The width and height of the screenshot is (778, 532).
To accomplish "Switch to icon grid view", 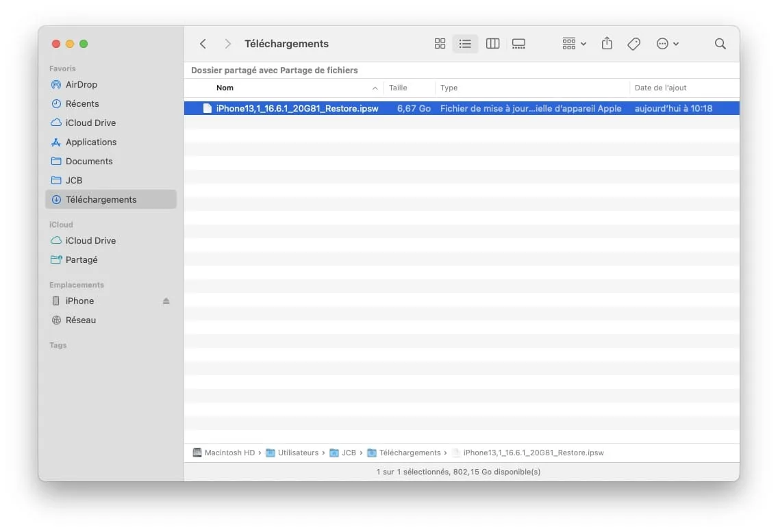I will pyautogui.click(x=440, y=44).
